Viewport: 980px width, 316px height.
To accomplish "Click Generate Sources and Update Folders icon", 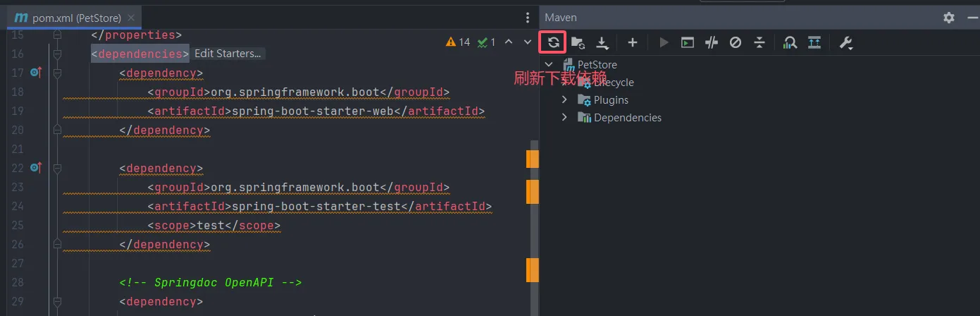I will [578, 42].
